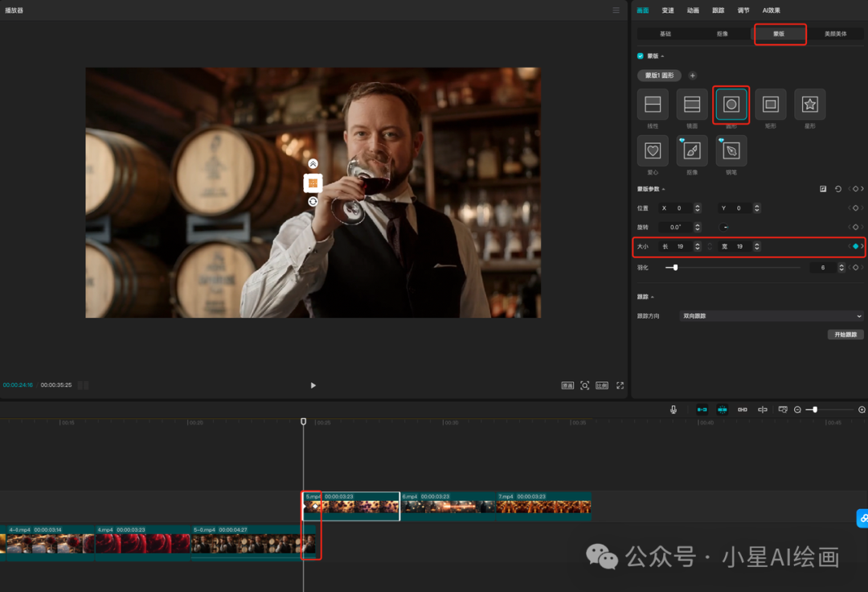868x592 pixels.
Task: Click the 蒙版1 圆形 mask chip
Action: [x=659, y=76]
